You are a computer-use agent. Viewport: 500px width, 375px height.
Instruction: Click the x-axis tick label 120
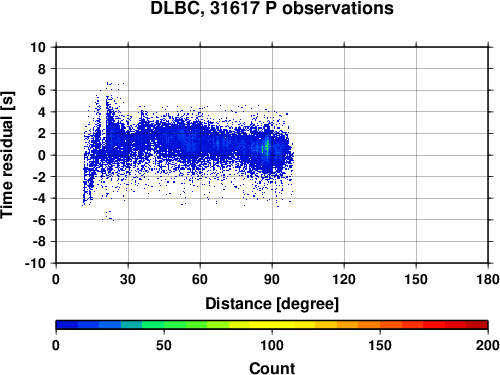[344, 279]
